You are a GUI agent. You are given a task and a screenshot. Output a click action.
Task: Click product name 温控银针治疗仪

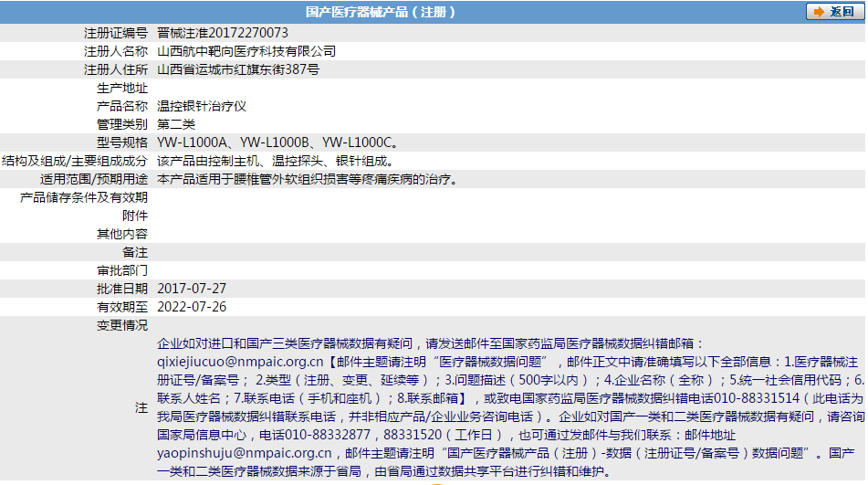click(x=202, y=106)
